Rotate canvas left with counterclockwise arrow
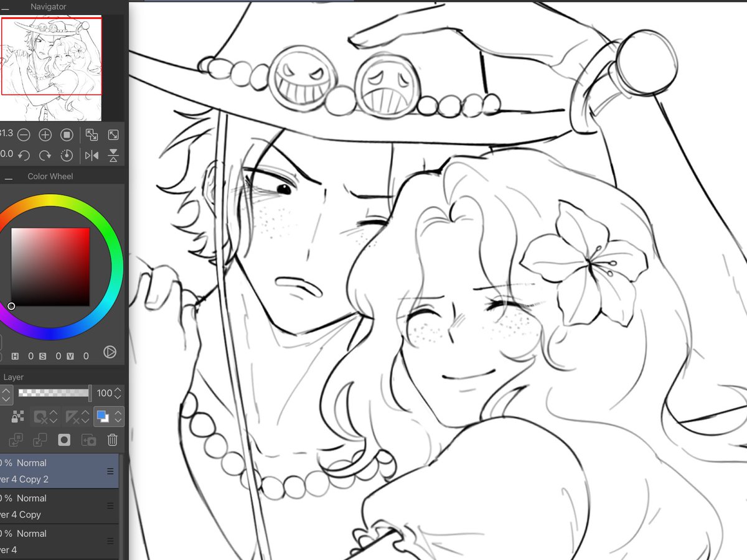 click(24, 156)
